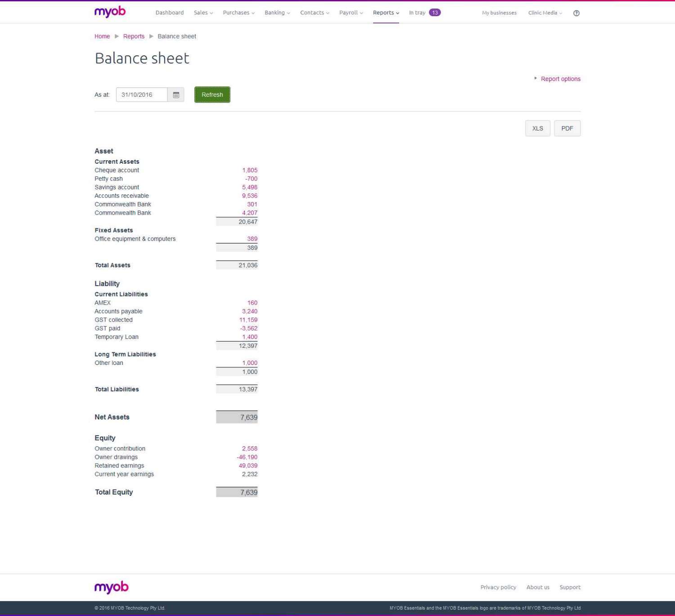Viewport: 675px width, 616px height.
Task: Open the Banking dropdown menu
Action: 277,13
